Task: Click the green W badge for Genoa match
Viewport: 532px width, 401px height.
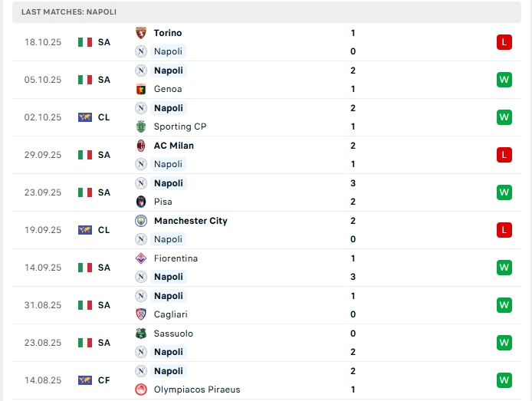Action: [504, 80]
